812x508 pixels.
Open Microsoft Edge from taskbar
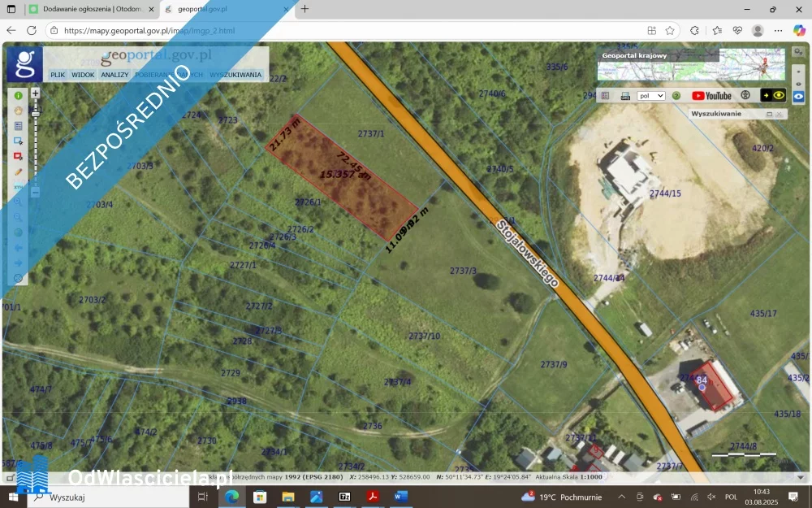(231, 497)
